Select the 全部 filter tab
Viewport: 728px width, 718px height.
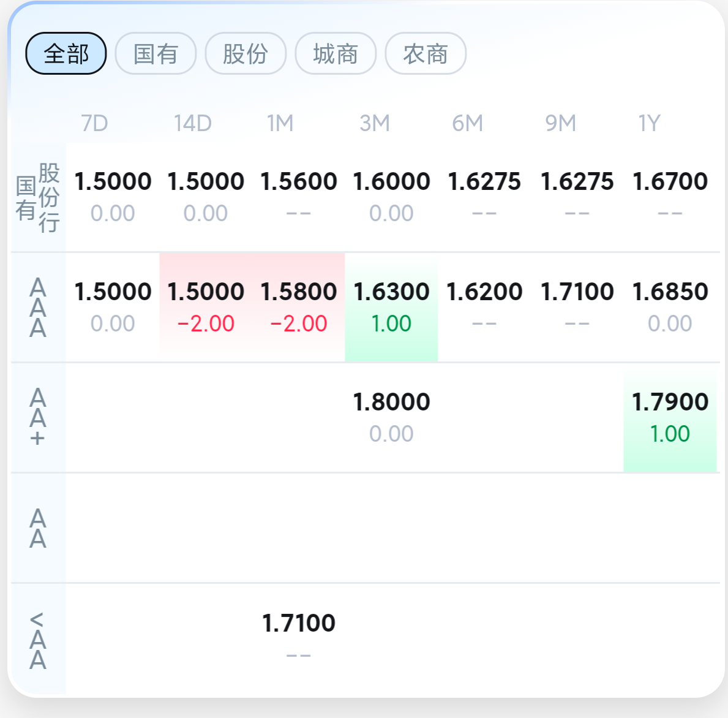pyautogui.click(x=66, y=53)
